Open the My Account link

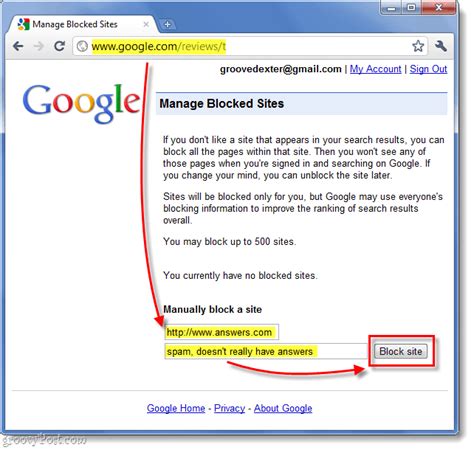pyautogui.click(x=375, y=69)
